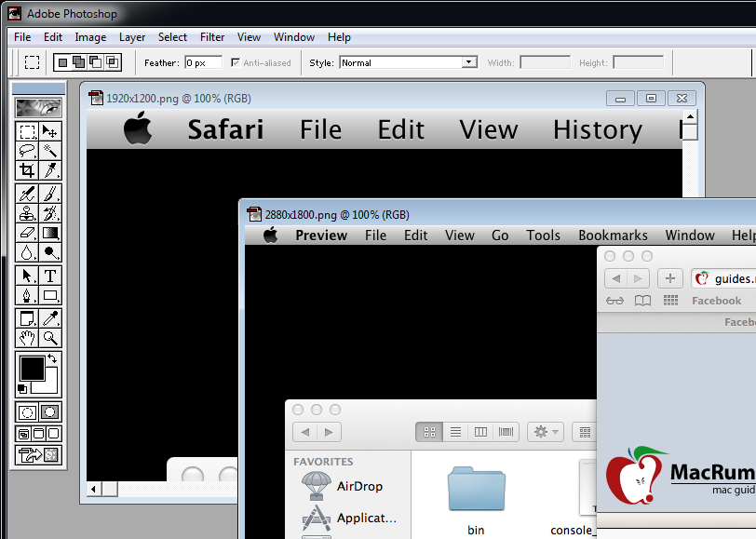Image resolution: width=756 pixels, height=539 pixels.
Task: Open the File menu in Photoshop
Action: [22, 37]
